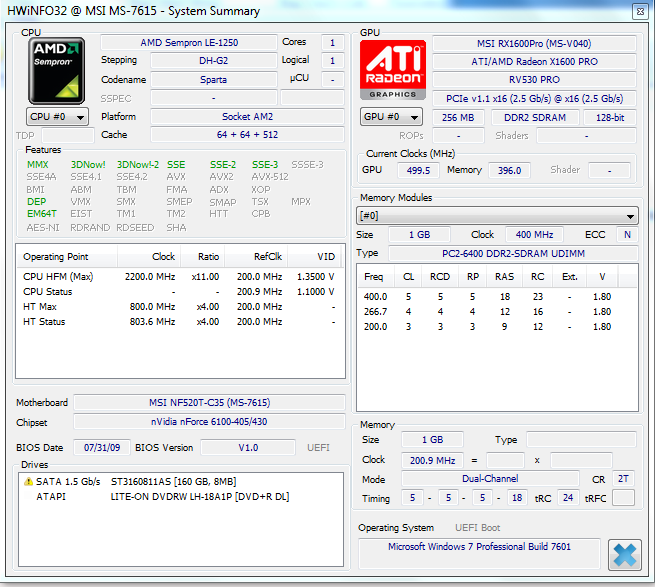
Task: Select the 266.7 frequency timing row
Action: [497, 312]
